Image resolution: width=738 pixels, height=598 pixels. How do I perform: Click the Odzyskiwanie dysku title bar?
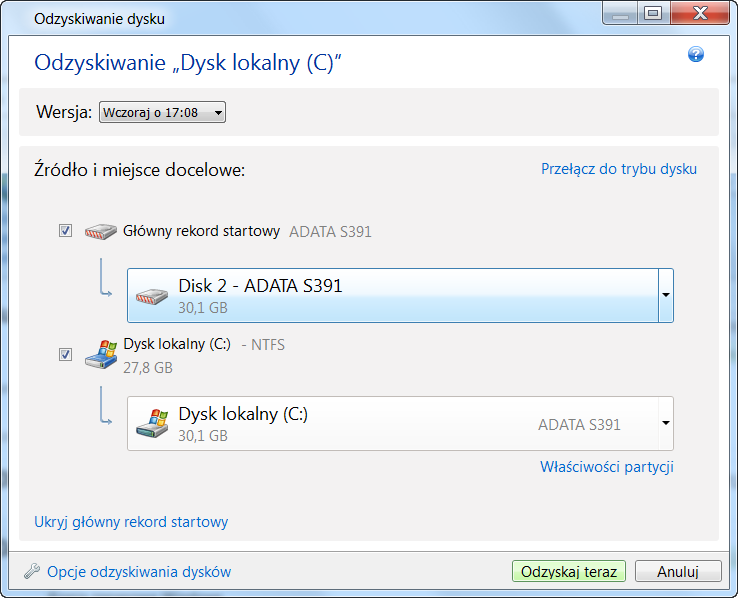(x=300, y=18)
